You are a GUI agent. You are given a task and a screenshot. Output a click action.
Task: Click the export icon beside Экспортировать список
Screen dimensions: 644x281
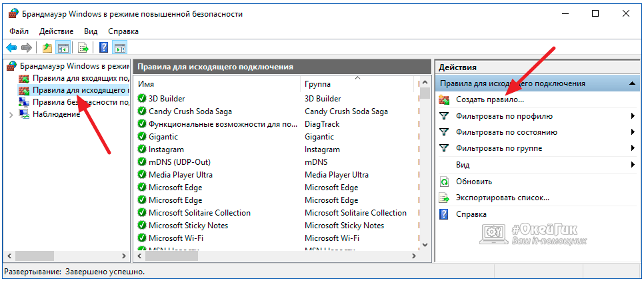click(444, 198)
